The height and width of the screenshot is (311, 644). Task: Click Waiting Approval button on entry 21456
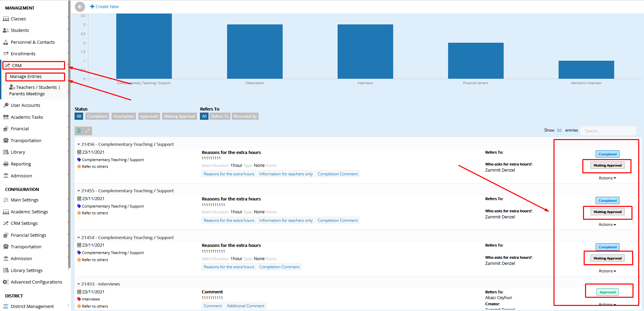[607, 166]
